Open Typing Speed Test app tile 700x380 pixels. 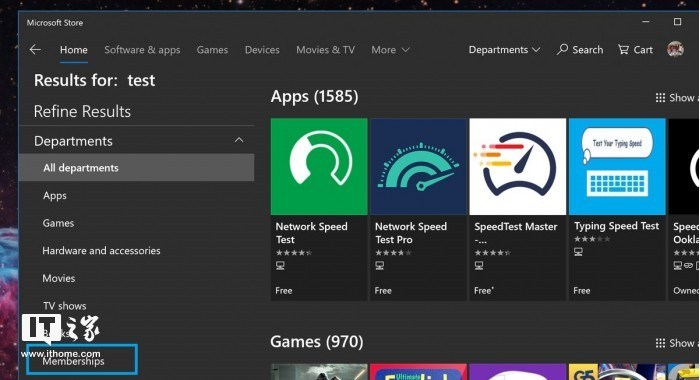(x=617, y=209)
